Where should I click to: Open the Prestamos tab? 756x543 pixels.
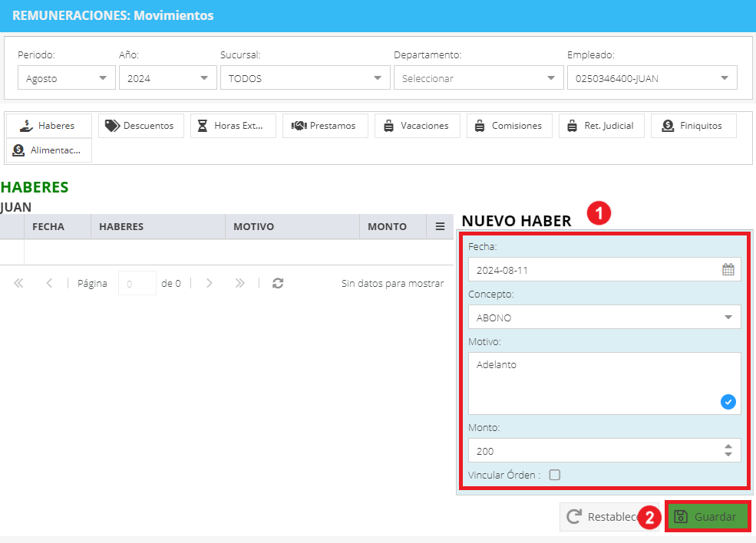tap(325, 126)
